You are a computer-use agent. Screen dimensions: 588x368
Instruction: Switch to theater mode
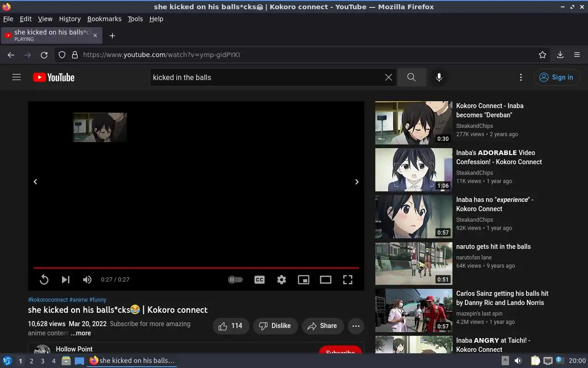[x=326, y=279]
